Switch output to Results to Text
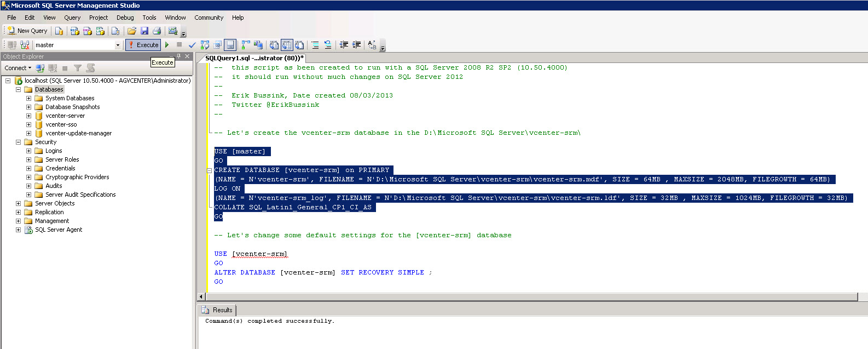868x349 pixels. [274, 45]
